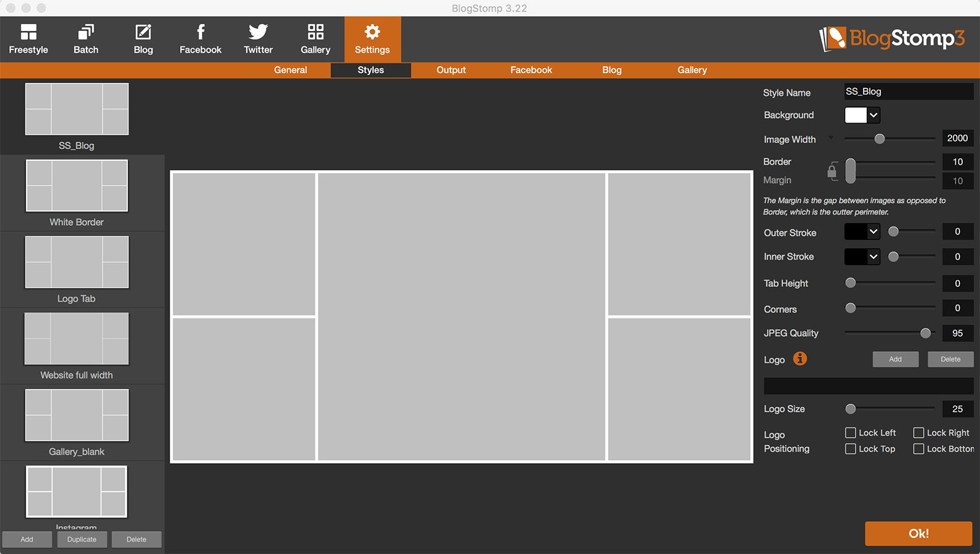980x554 pixels.
Task: Click the Logo Size value field
Action: coord(958,409)
